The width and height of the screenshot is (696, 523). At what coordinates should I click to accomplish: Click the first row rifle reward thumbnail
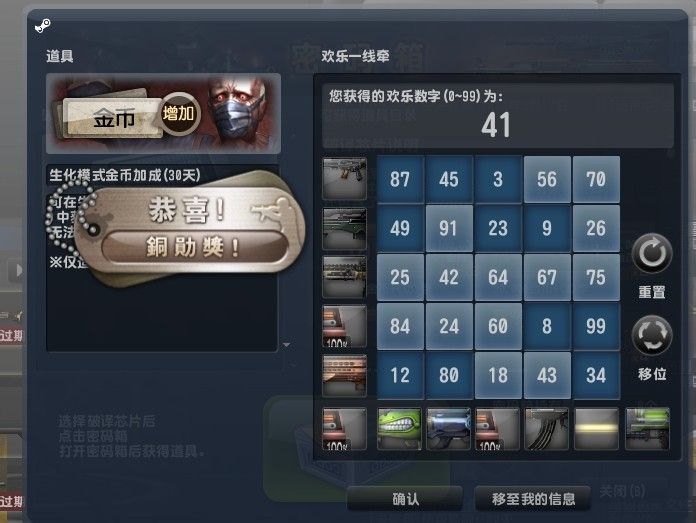point(344,179)
